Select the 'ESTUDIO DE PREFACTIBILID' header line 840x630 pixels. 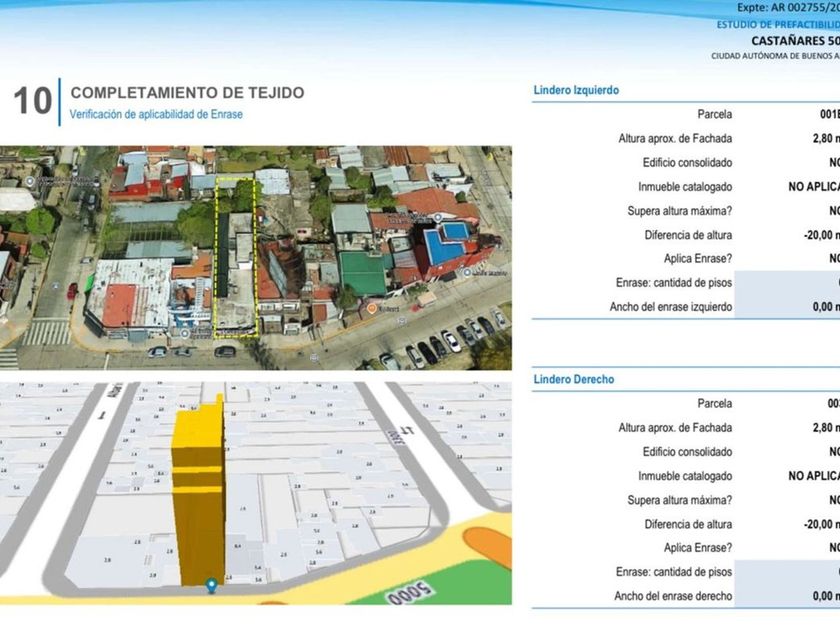[778, 25]
